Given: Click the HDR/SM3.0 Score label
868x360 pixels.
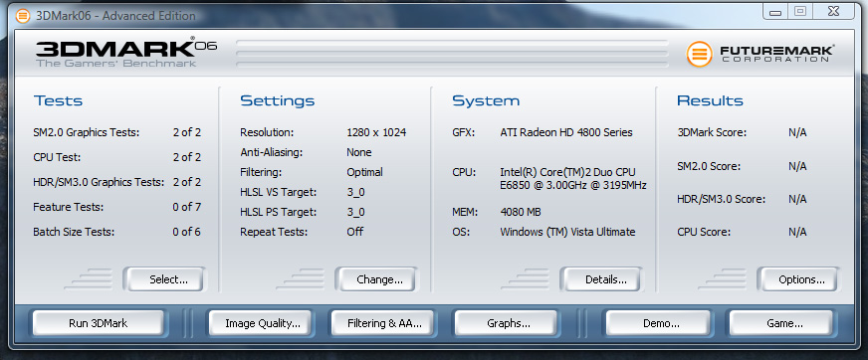Looking at the screenshot, I should point(722,199).
